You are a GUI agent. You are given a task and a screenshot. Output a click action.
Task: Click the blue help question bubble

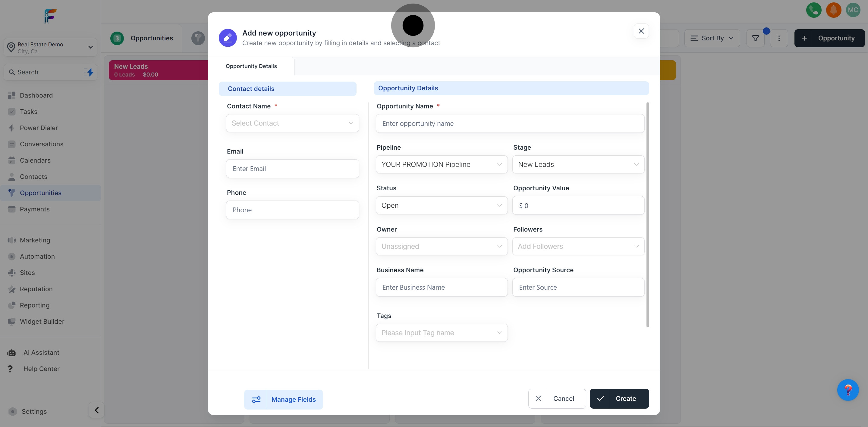coord(848,390)
